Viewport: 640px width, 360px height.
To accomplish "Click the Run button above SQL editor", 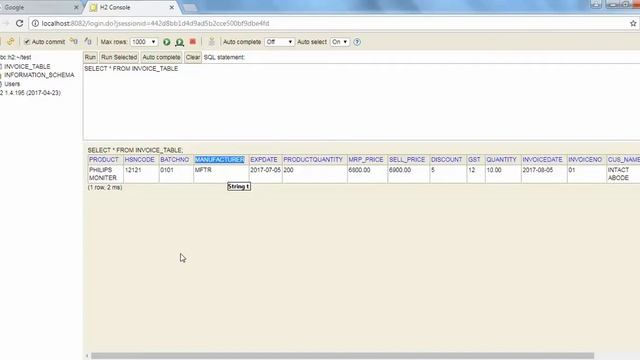I will click(90, 57).
